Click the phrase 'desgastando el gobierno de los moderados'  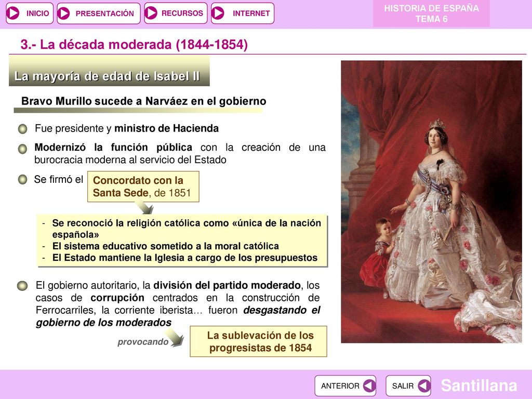point(178,316)
